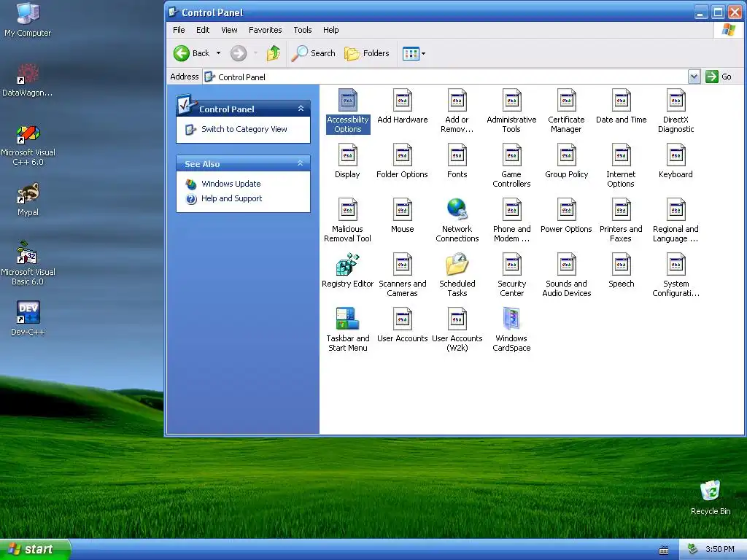Open the Edit menu
Viewport: 747px width, 560px height.
(203, 30)
